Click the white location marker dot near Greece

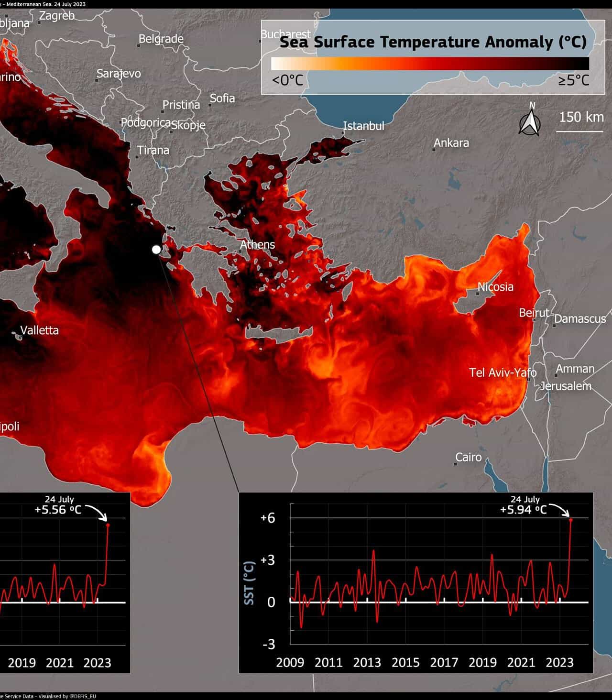click(156, 250)
